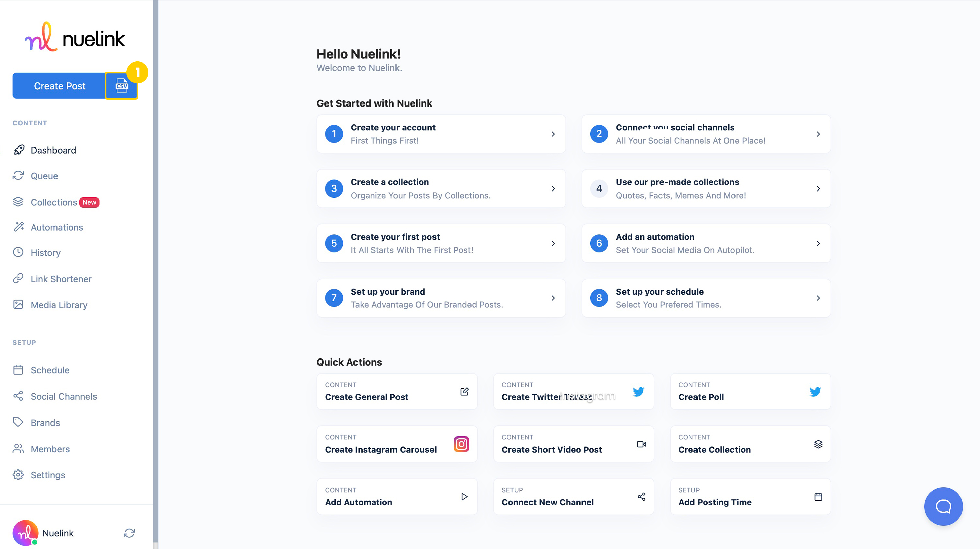The image size is (980, 549).
Task: Click share icon on Connect New Channel
Action: click(x=641, y=497)
